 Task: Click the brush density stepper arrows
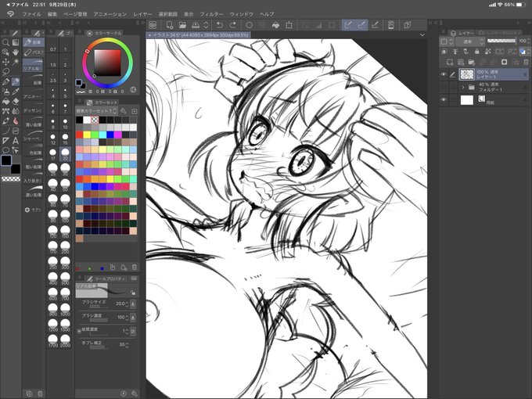(127, 318)
